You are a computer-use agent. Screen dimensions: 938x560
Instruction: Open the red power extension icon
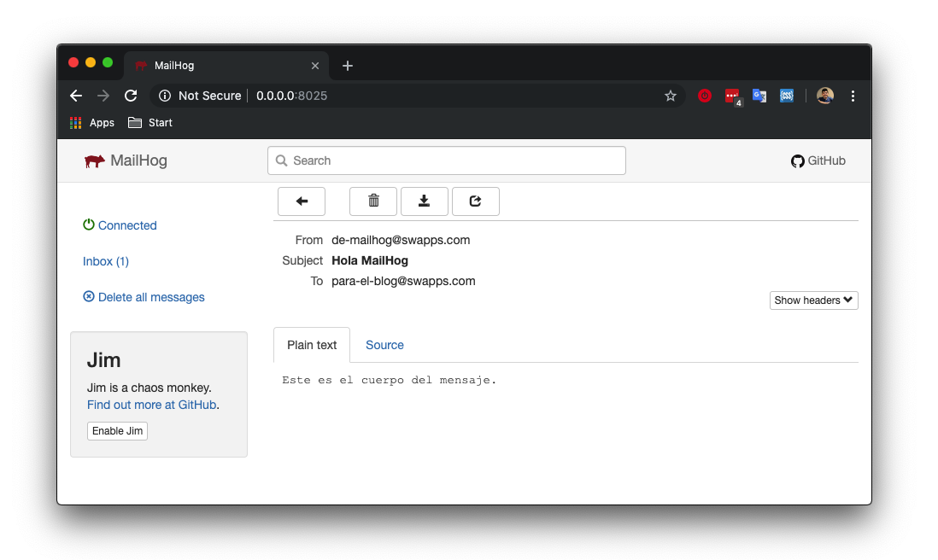pyautogui.click(x=705, y=96)
